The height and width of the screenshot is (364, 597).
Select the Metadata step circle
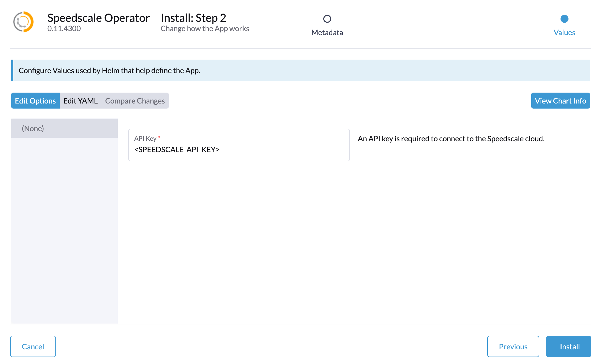pyautogui.click(x=327, y=19)
